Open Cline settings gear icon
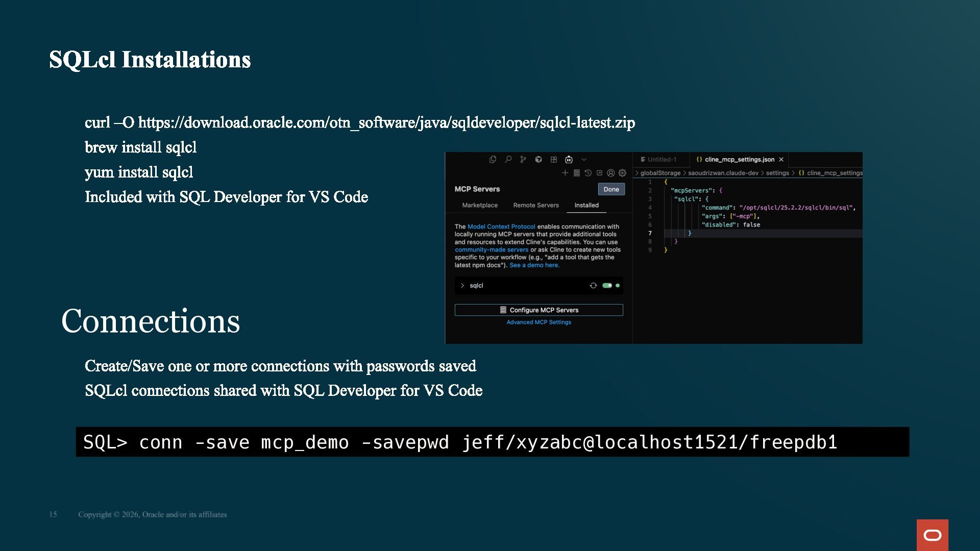Image resolution: width=980 pixels, height=551 pixels. pyautogui.click(x=622, y=173)
